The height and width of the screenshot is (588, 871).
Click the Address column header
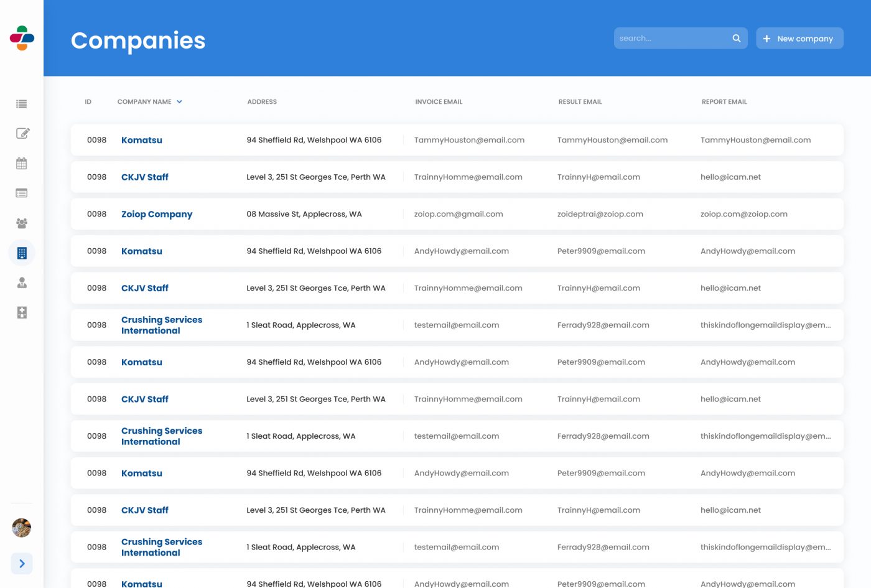262,102
